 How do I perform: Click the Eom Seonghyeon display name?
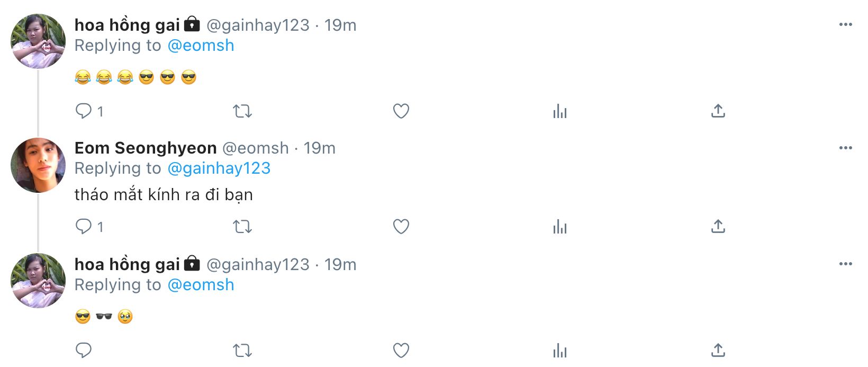pyautogui.click(x=146, y=148)
